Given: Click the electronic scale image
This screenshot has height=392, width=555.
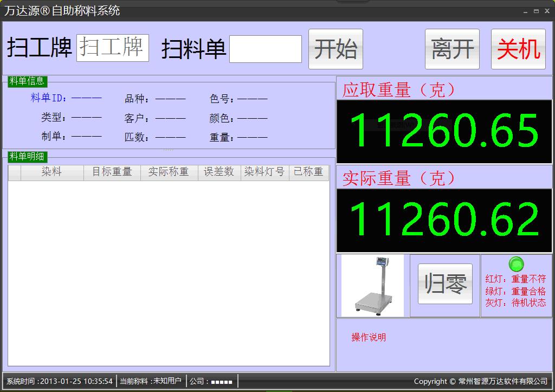Looking at the screenshot, I should click(373, 286).
